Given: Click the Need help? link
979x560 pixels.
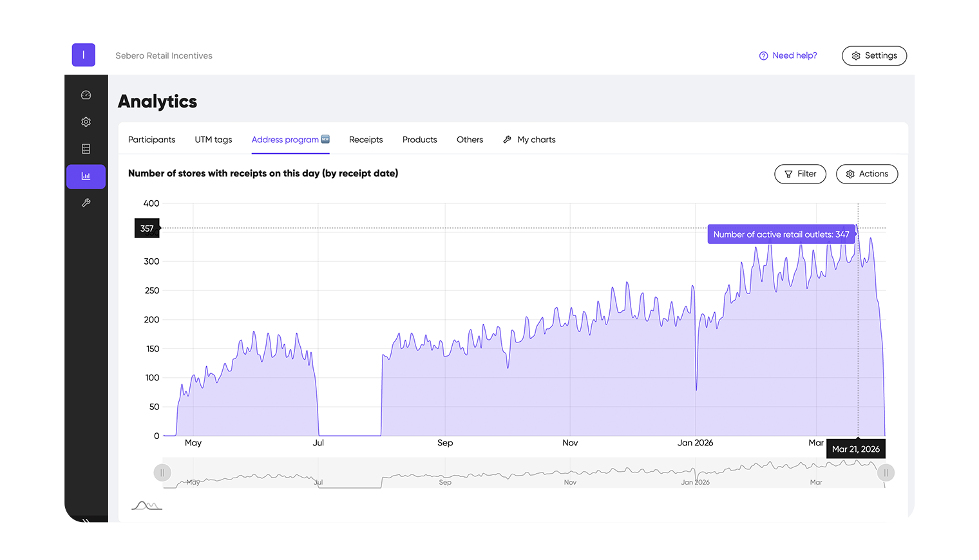Looking at the screenshot, I should point(794,55).
